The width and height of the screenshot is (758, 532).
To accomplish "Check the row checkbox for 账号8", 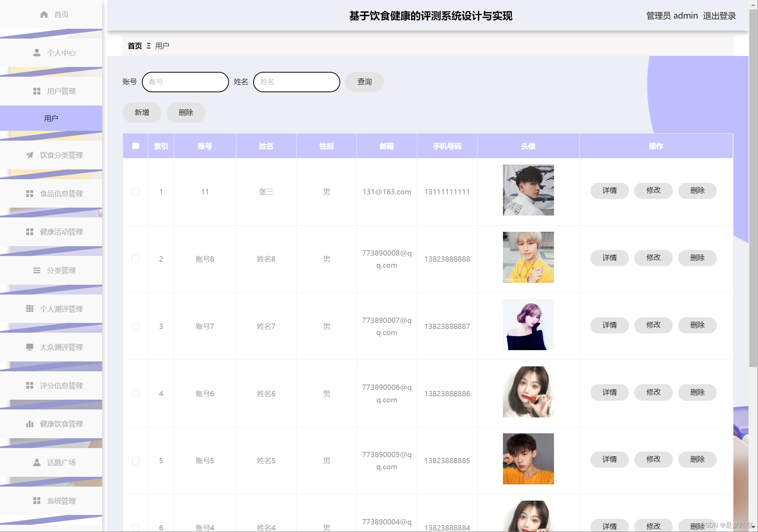I will pos(135,259).
